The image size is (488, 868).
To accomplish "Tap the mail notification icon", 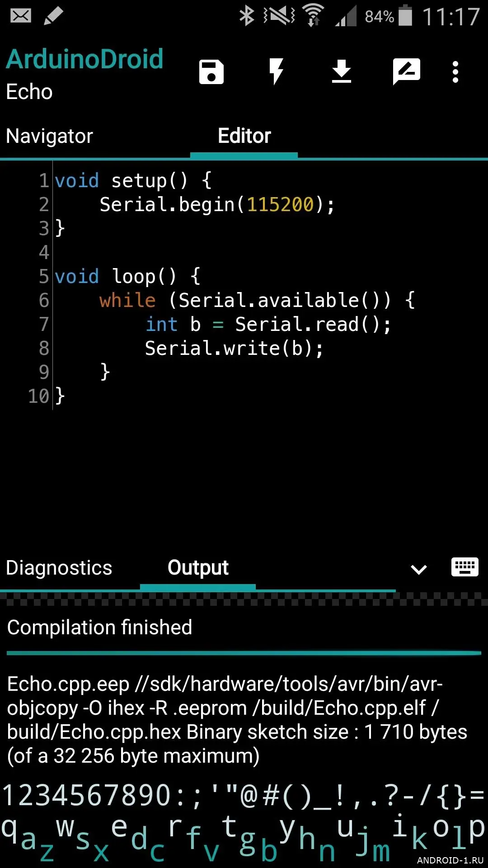I will 21,16.
